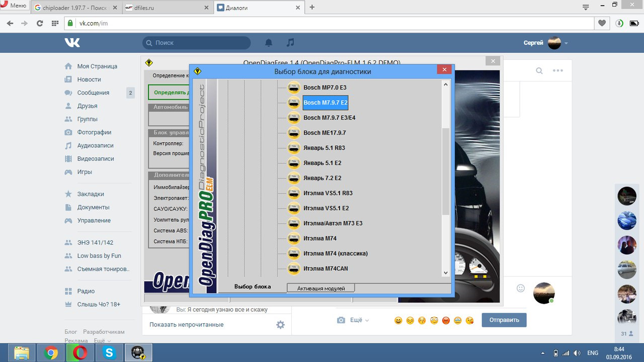Click the Январь 7.2 E2 block icon
This screenshot has height=362, width=644.
294,178
